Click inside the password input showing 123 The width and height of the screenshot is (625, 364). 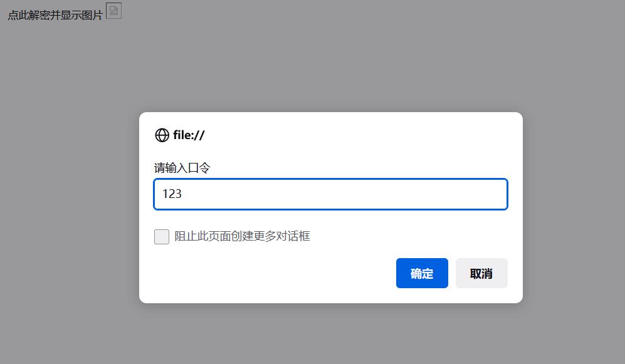pos(330,194)
